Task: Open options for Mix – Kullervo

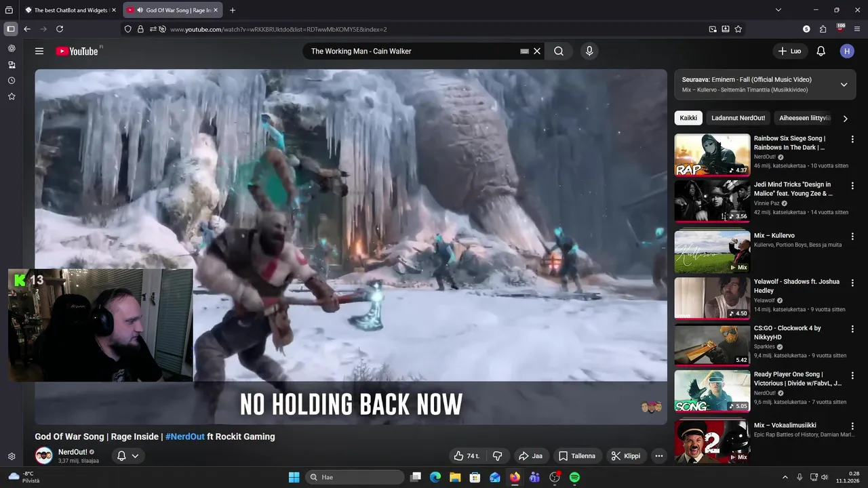Action: coord(852,236)
